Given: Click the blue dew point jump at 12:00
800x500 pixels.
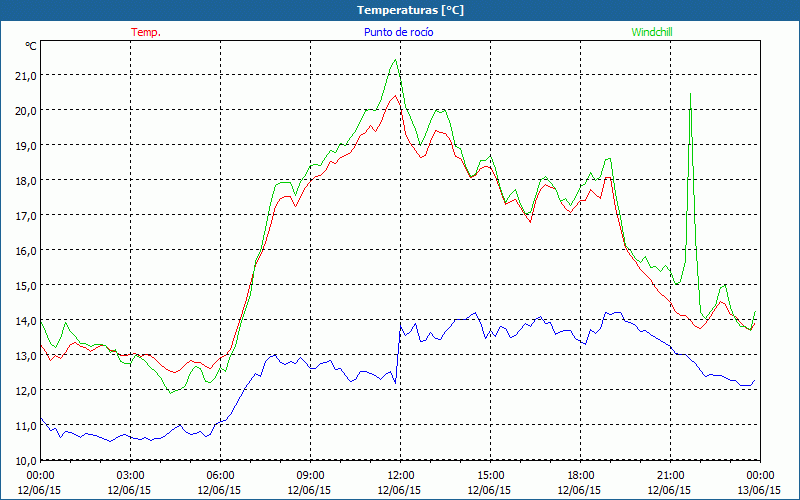Looking at the screenshot, I should pos(398,352).
